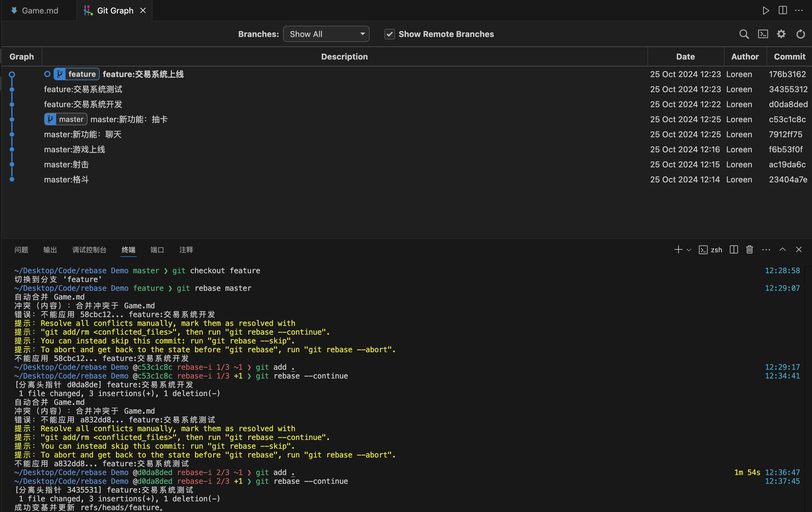Image resolution: width=812 pixels, height=512 pixels.
Task: Click the HEAD commit node in graph
Action: click(x=12, y=74)
